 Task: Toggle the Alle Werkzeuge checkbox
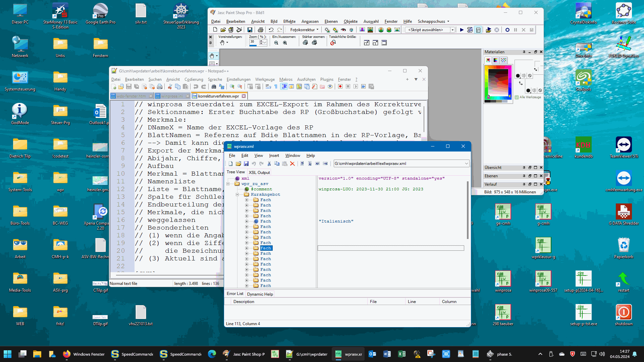click(x=517, y=97)
